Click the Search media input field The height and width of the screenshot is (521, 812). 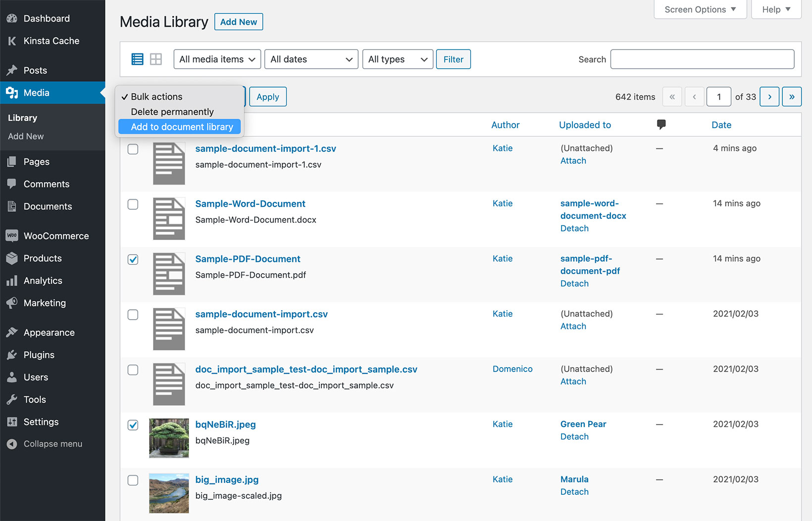[x=702, y=59]
